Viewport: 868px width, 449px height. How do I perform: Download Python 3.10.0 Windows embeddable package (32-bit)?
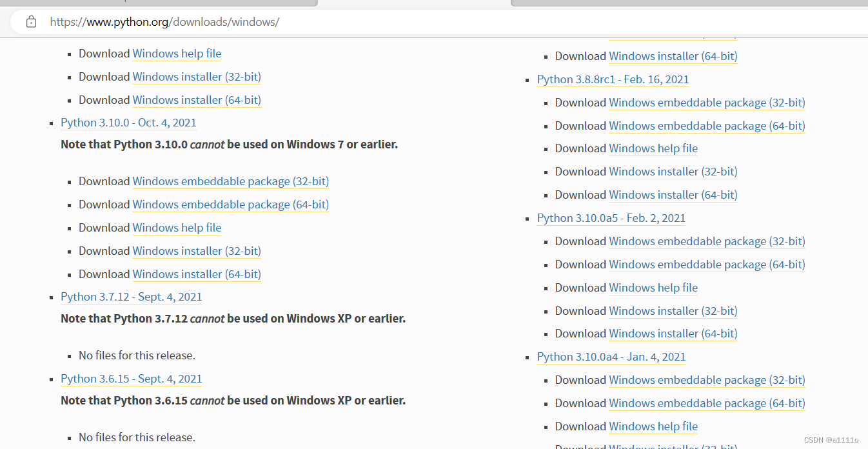coord(230,181)
